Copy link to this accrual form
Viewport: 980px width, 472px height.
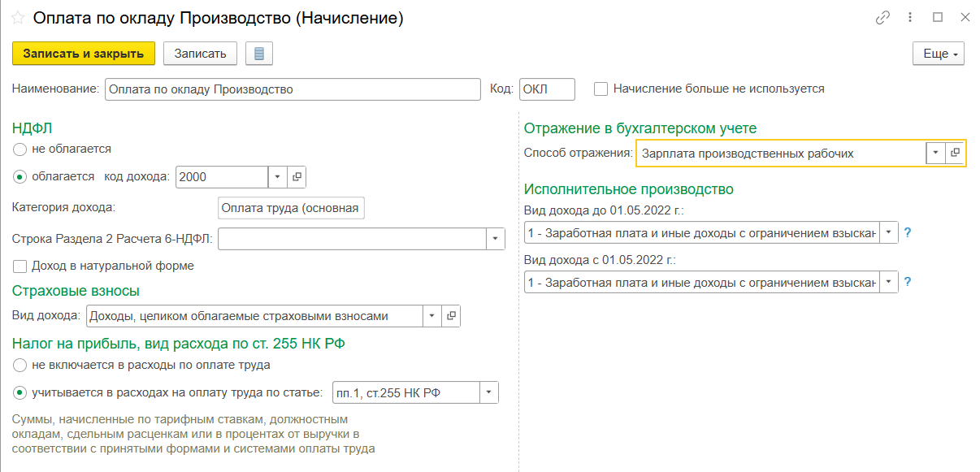click(882, 17)
